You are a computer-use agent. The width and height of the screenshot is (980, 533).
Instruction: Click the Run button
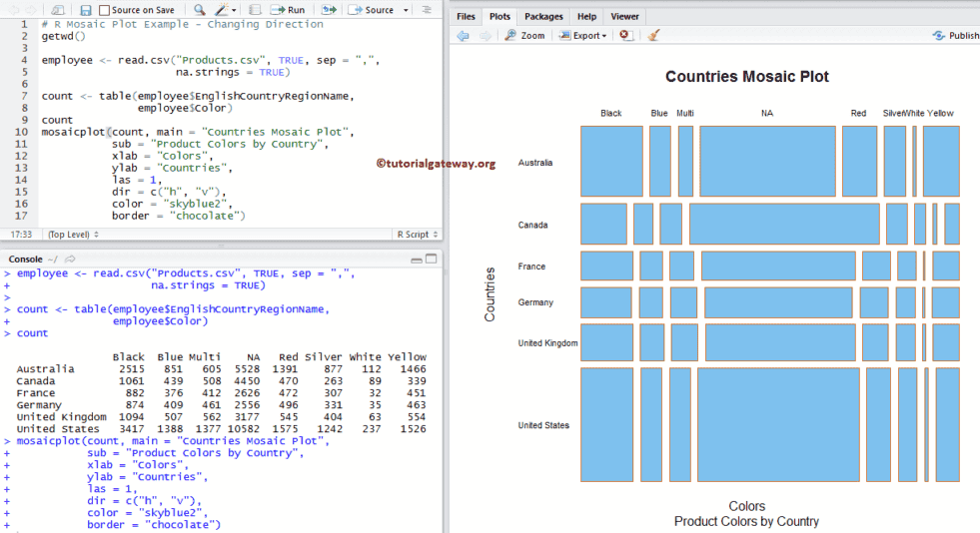pos(289,10)
